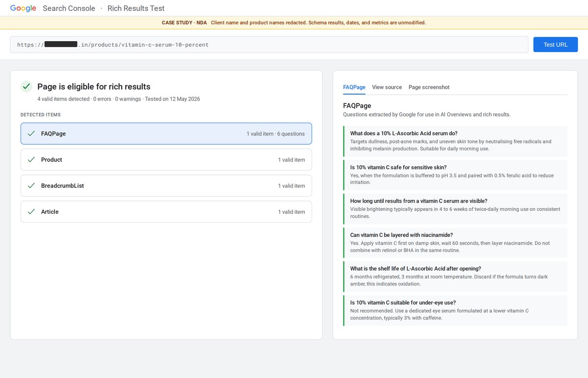This screenshot has height=378, width=588.
Task: Click the Test URL button
Action: [x=556, y=45]
